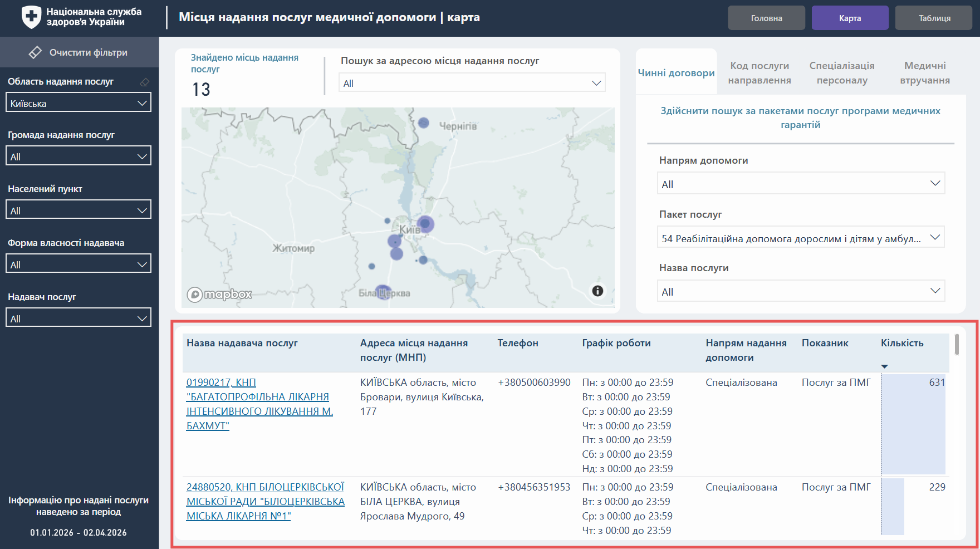This screenshot has height=549, width=980.
Task: Expand the Надавач послуг dropdown
Action: pyautogui.click(x=79, y=318)
